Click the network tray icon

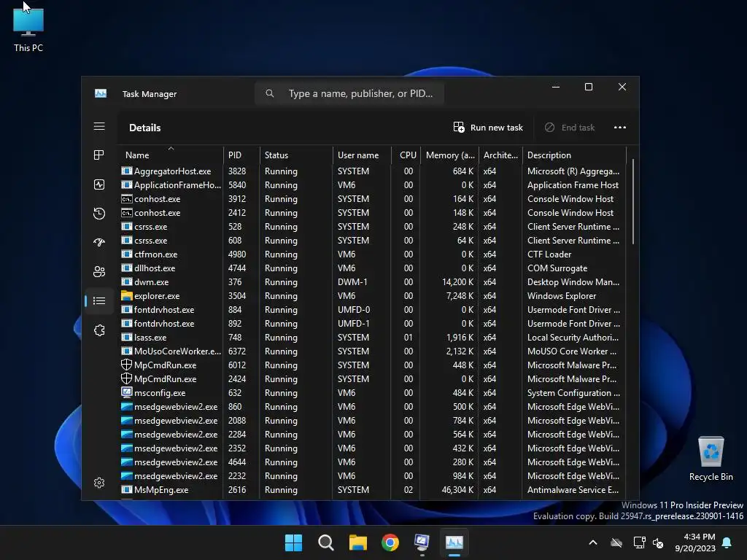[x=639, y=542]
